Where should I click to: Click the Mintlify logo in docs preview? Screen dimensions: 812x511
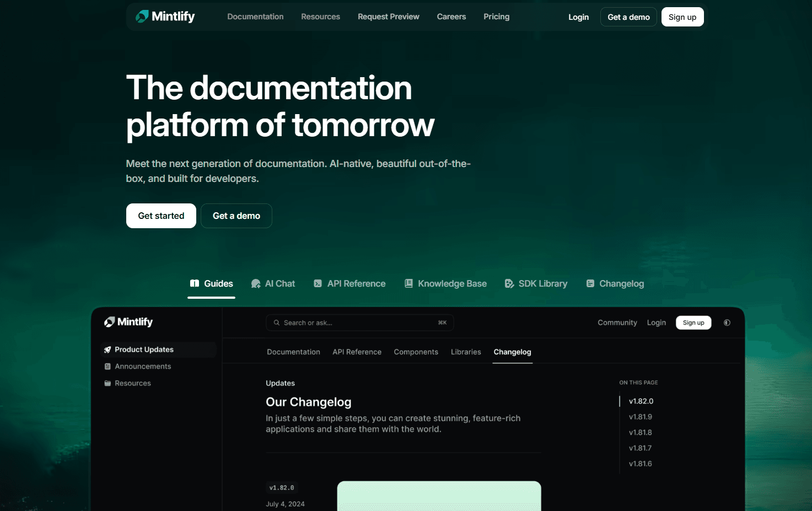[x=128, y=322]
